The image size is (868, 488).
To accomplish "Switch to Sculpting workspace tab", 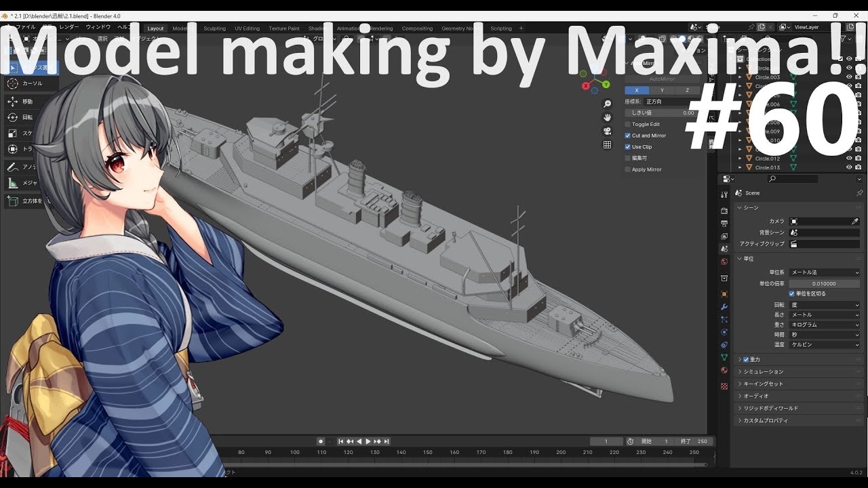I will click(x=214, y=28).
